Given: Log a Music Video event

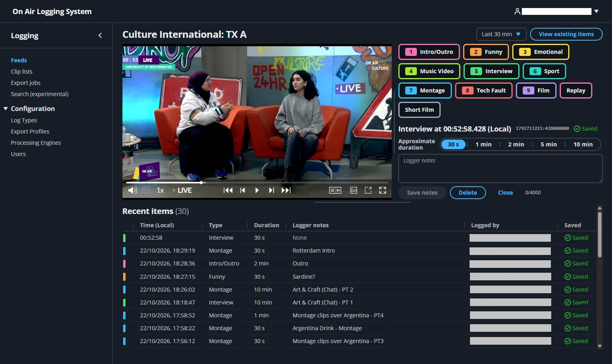Looking at the screenshot, I should [x=429, y=71].
